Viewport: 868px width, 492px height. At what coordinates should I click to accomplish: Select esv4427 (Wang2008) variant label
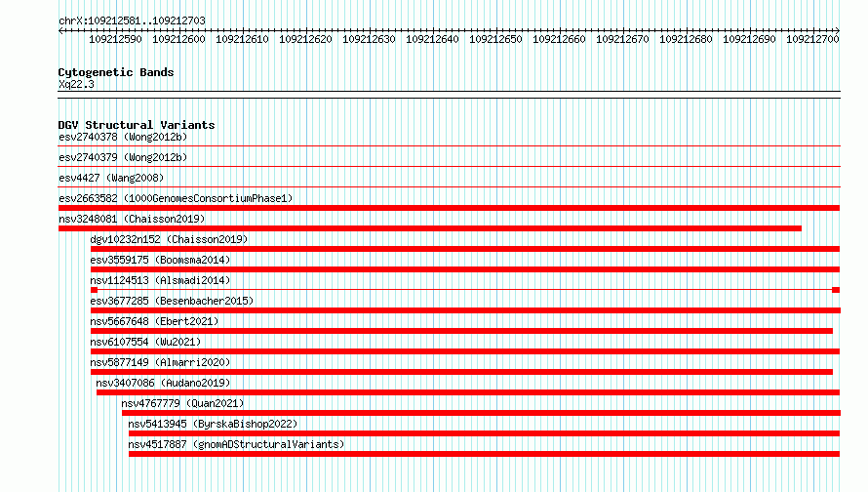point(111,178)
